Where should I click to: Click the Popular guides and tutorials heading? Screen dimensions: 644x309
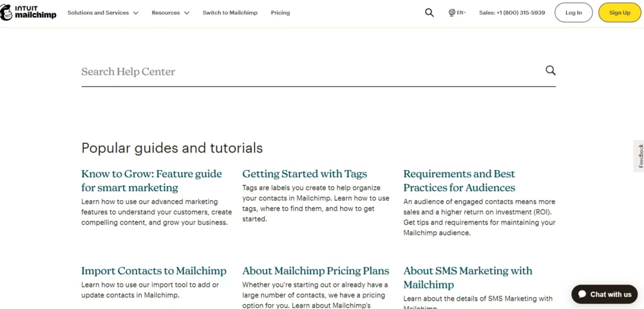coord(172,147)
